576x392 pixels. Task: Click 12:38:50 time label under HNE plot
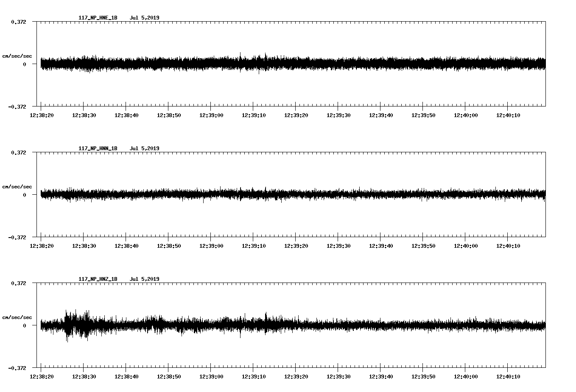point(169,115)
